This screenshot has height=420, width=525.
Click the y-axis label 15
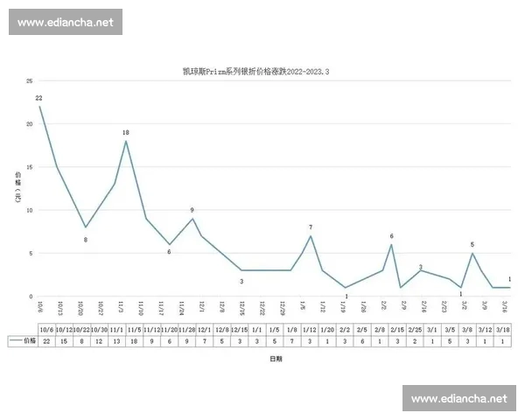(30, 167)
